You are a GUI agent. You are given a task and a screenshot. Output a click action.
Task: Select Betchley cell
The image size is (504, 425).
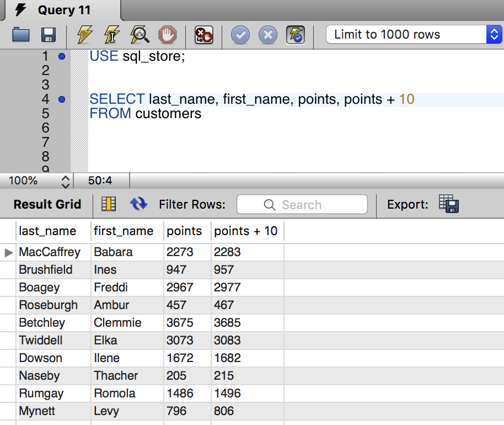(x=53, y=323)
